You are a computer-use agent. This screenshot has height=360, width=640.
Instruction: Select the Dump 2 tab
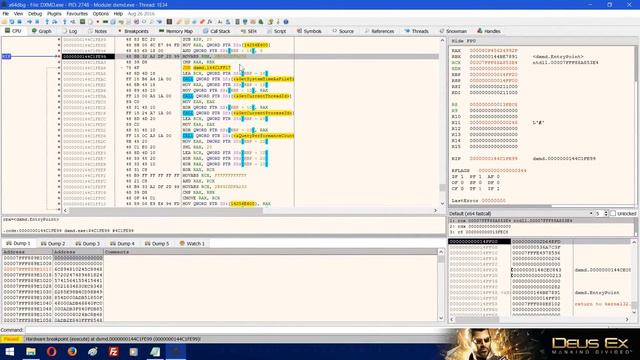click(x=53, y=243)
